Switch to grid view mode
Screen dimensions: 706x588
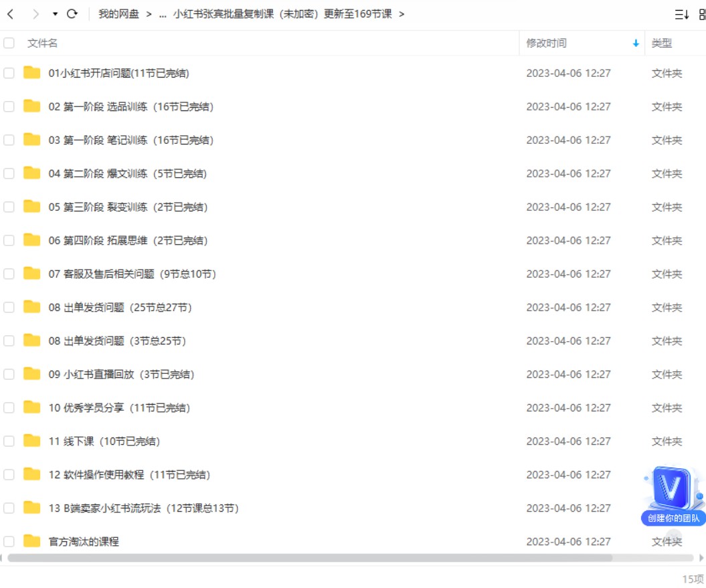tap(703, 15)
